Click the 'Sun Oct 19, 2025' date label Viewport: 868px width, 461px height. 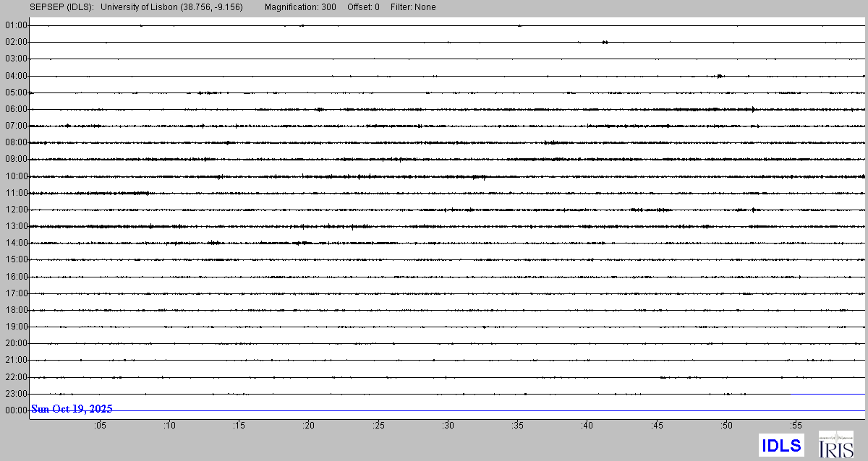click(72, 409)
